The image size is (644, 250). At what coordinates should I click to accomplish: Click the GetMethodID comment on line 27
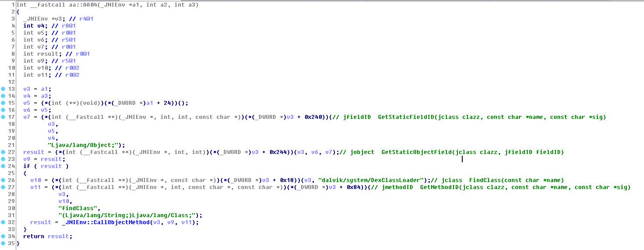coord(500,187)
